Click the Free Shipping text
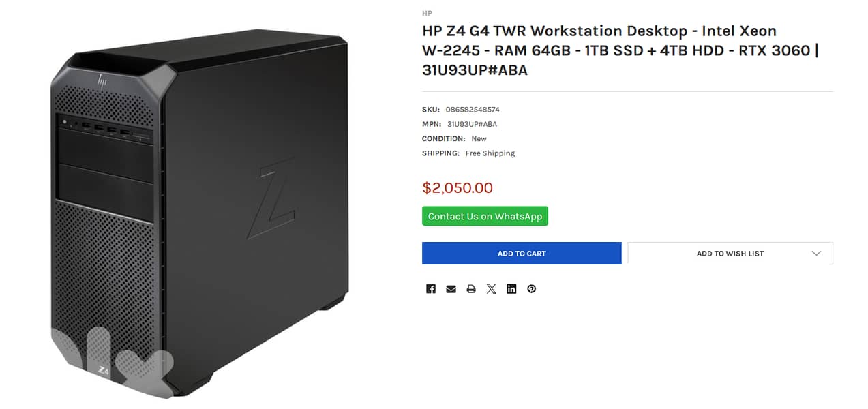 click(x=490, y=153)
